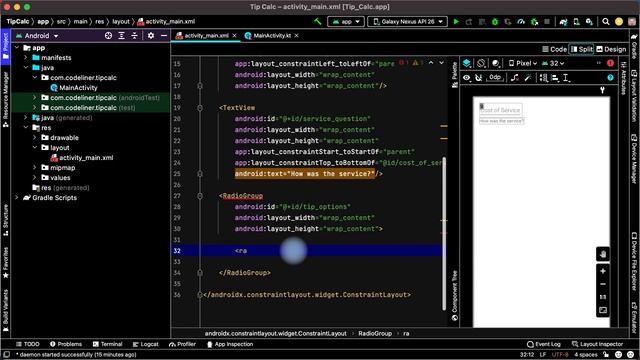
Task: Click the orientation for preview icon
Action: [481, 63]
